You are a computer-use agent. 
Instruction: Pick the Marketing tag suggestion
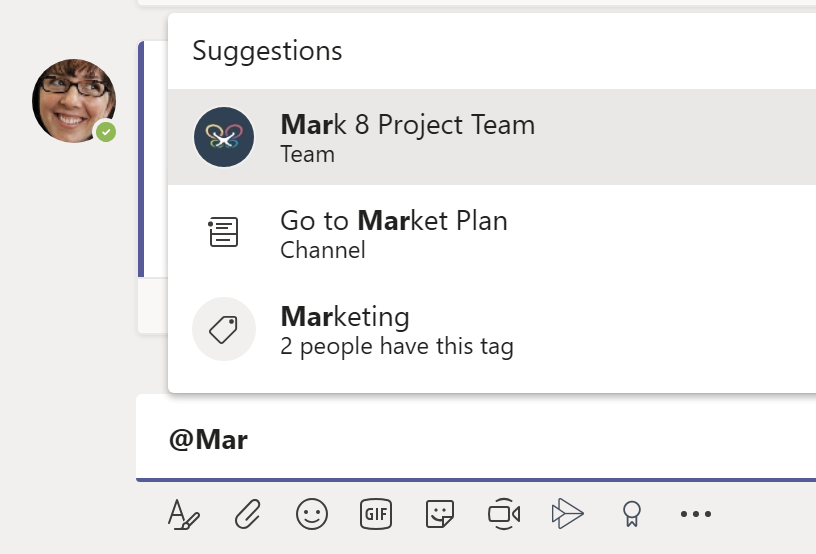tap(492, 329)
